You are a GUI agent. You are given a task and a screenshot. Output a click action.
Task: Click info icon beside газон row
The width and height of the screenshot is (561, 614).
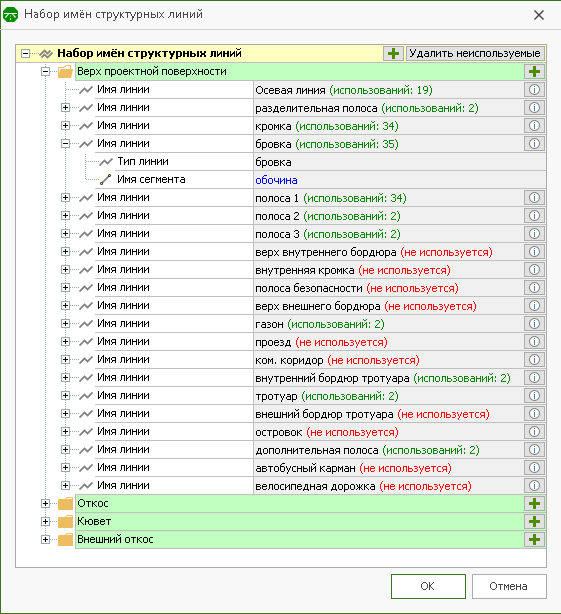pos(534,324)
